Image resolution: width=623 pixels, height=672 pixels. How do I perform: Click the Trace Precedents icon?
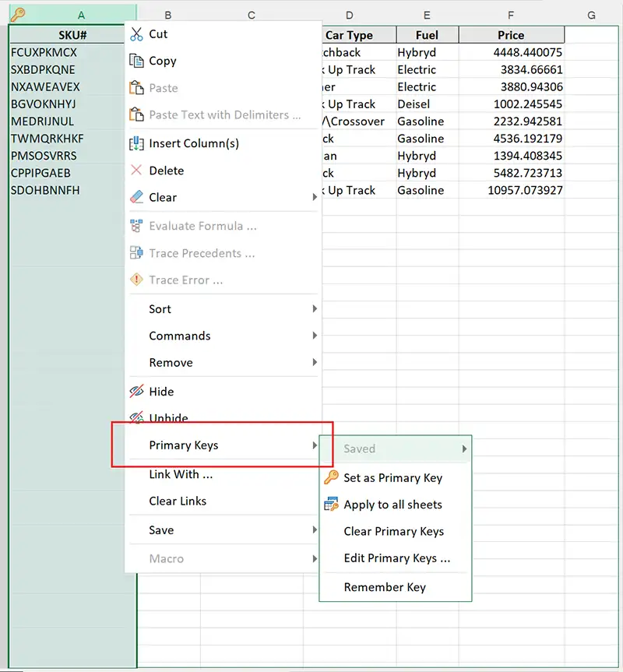[135, 253]
